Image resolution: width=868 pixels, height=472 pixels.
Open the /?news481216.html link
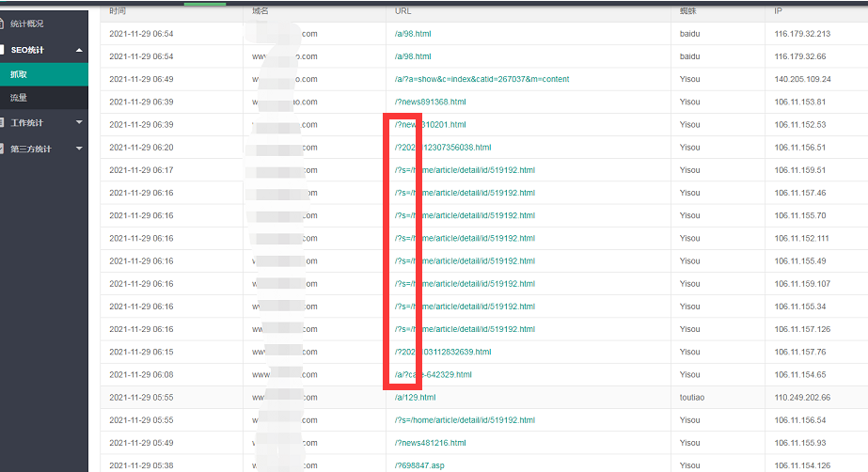pyautogui.click(x=430, y=443)
